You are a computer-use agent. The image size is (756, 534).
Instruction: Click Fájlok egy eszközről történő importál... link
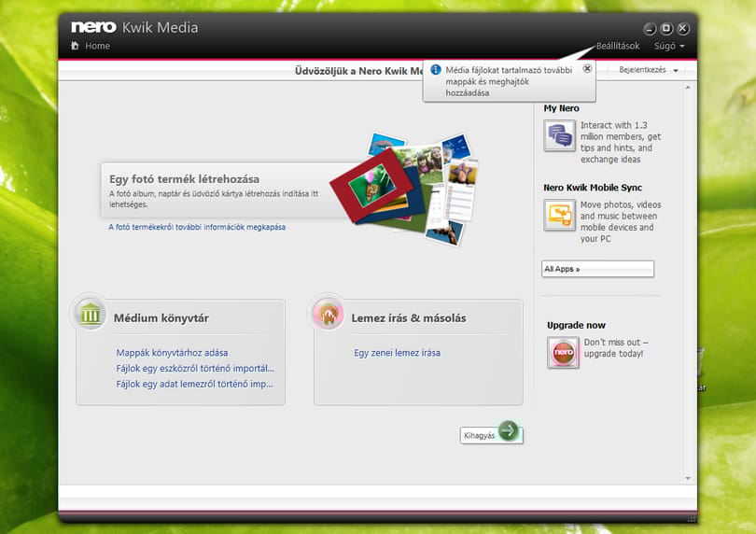click(195, 368)
